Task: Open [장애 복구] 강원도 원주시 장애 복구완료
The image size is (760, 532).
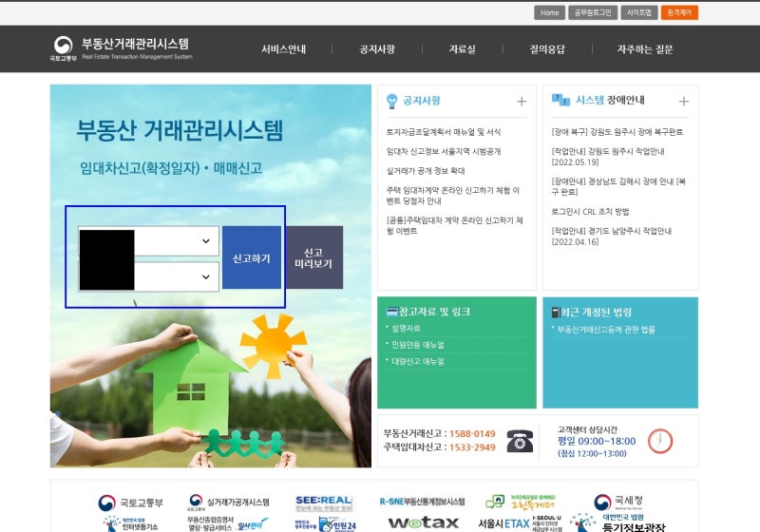Action: click(617, 132)
